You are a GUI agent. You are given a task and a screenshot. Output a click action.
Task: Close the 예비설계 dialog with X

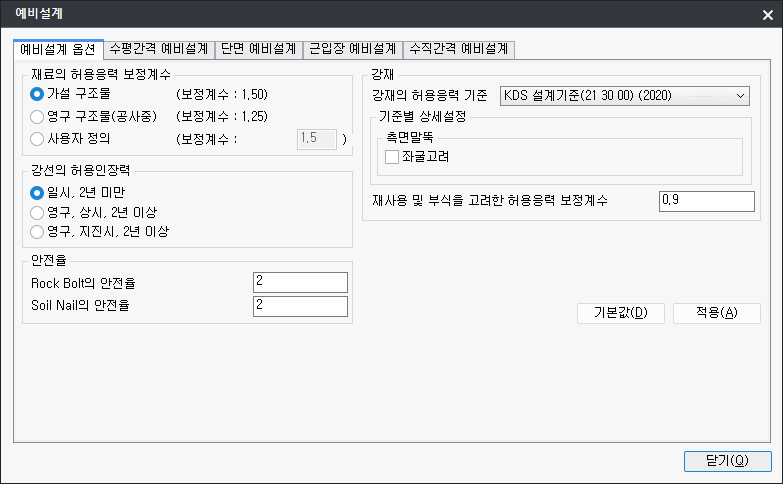click(767, 13)
